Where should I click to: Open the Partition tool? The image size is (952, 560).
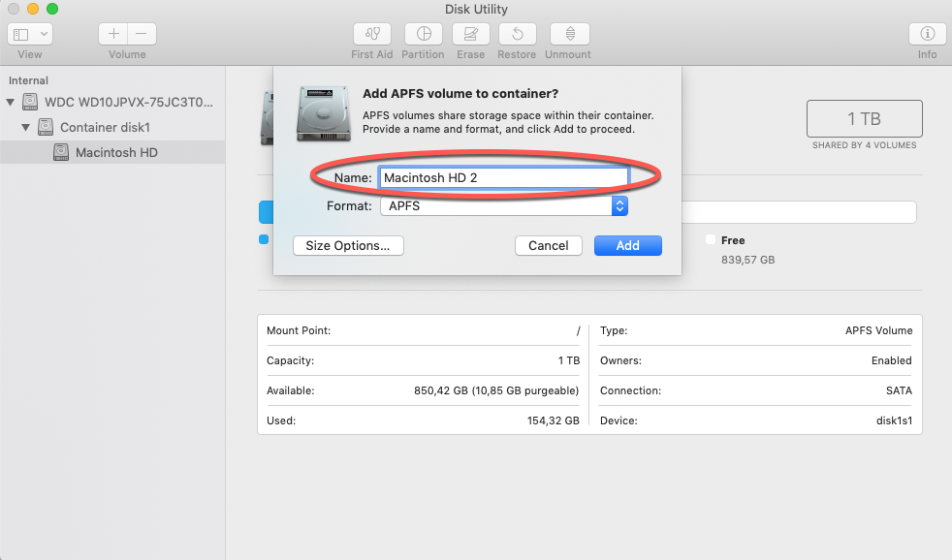(x=423, y=34)
